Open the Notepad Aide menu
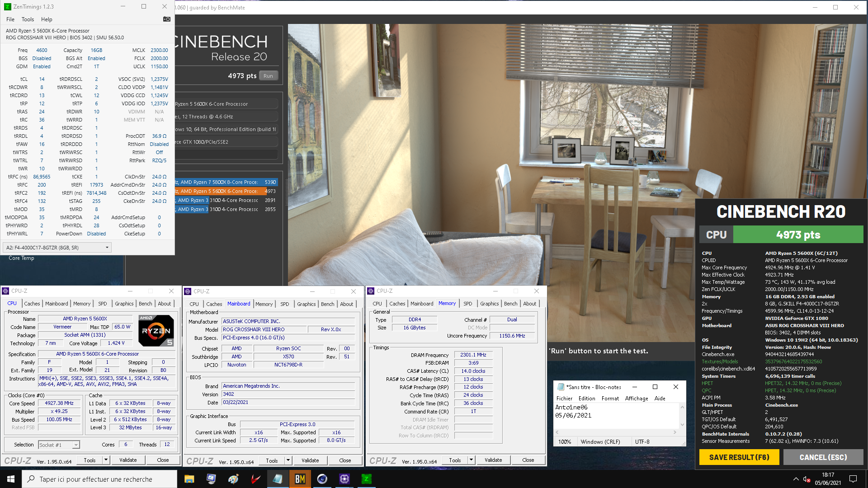Screen dimensions: 868x488 (x=660, y=399)
